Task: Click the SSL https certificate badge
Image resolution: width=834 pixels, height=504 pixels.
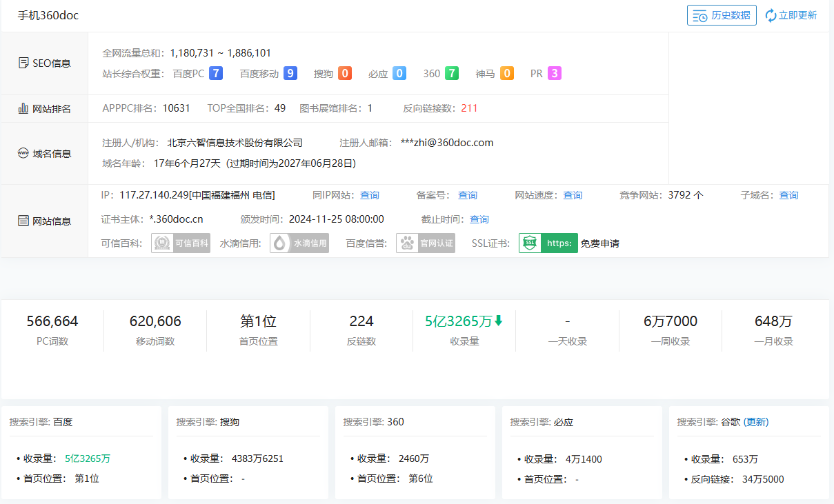Action: click(548, 243)
